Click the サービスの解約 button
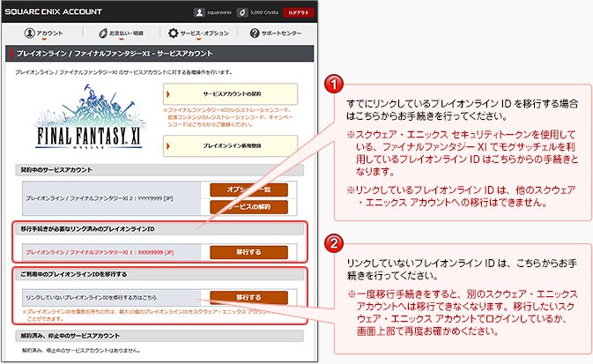Screen dimensions: 593x364 pyautogui.click(x=248, y=207)
